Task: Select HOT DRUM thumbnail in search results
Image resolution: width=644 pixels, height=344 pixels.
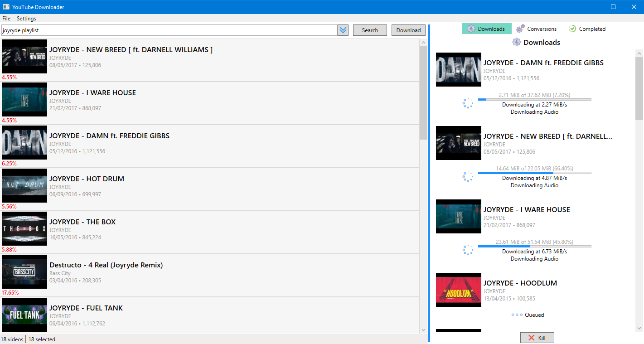Action: tap(24, 185)
